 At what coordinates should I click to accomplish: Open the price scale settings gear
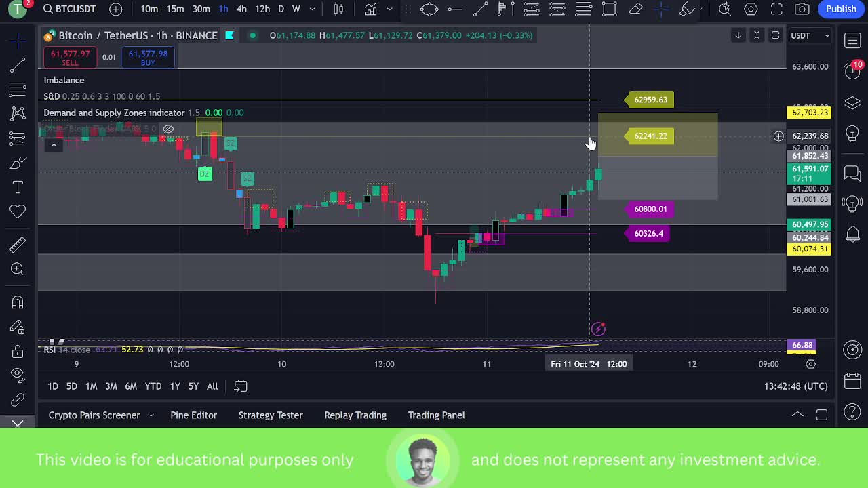[810, 364]
